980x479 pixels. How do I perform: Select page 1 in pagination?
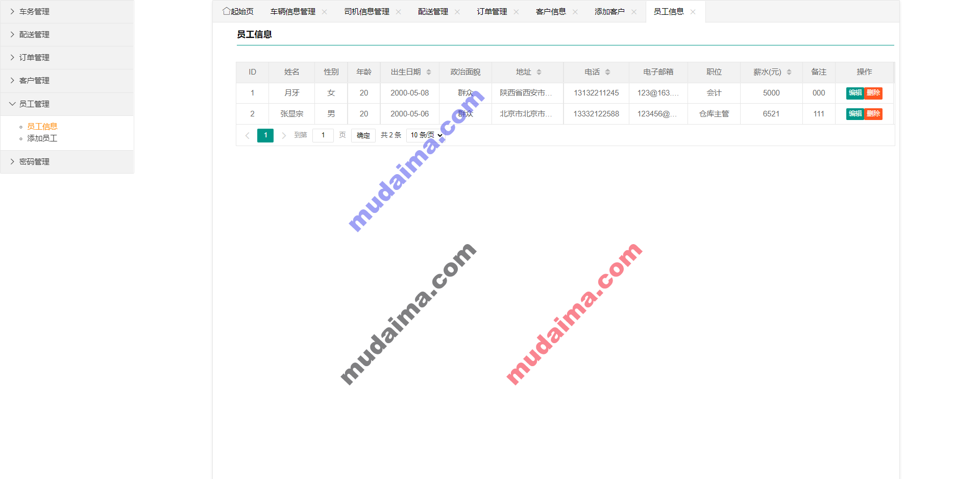tap(265, 135)
